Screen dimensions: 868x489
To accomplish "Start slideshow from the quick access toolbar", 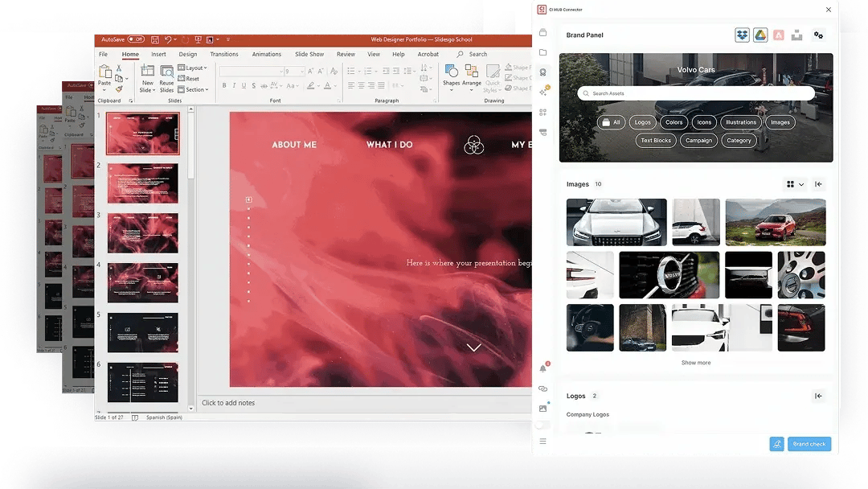I will point(198,40).
